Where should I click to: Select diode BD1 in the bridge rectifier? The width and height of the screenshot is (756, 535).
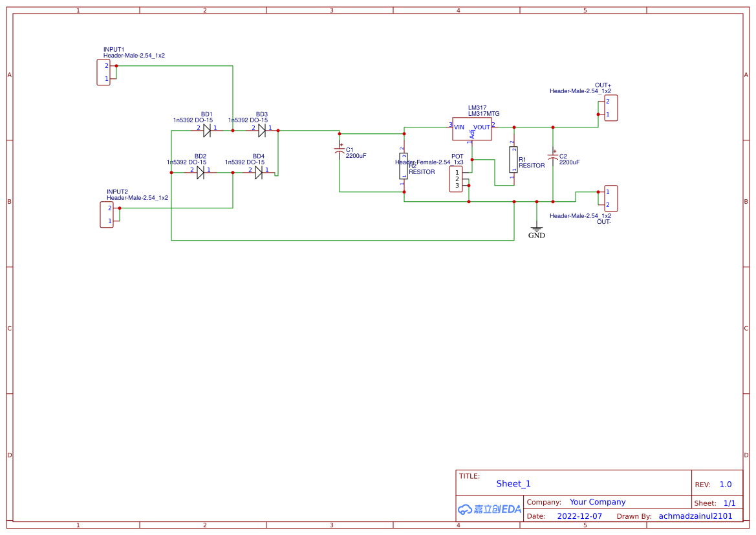[206, 129]
